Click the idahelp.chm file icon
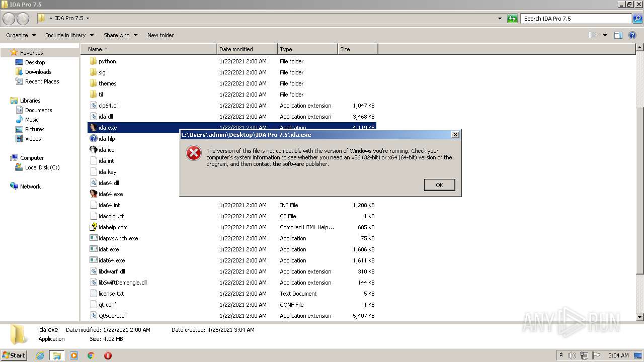 point(93,227)
